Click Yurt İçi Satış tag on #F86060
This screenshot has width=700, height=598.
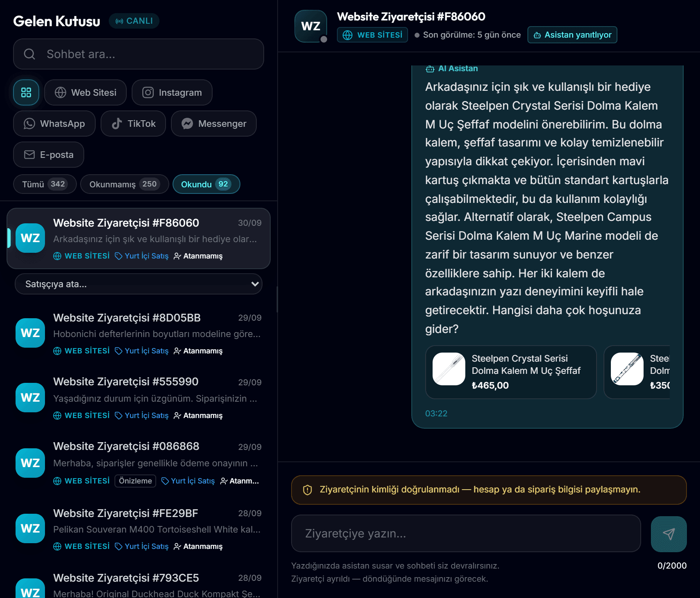(142, 256)
